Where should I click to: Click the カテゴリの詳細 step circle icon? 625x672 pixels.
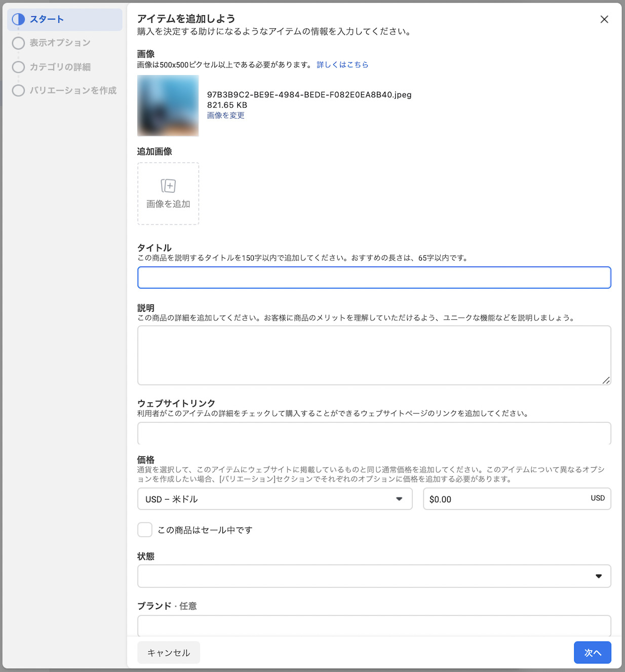coord(18,67)
